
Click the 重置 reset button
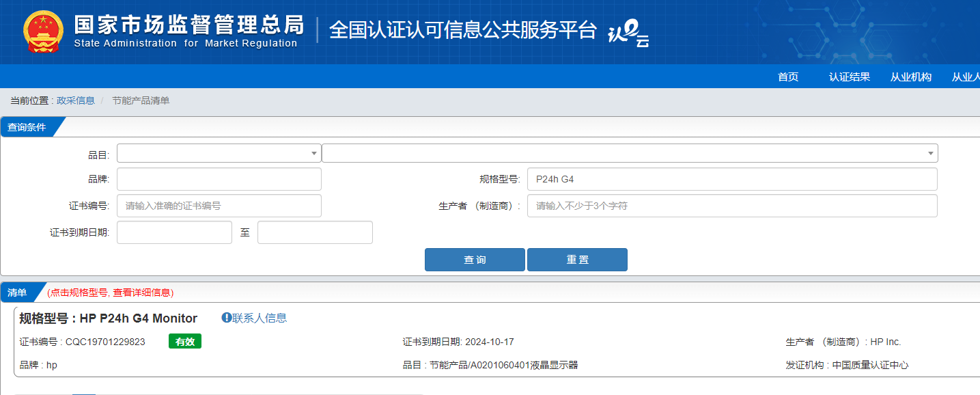click(577, 260)
